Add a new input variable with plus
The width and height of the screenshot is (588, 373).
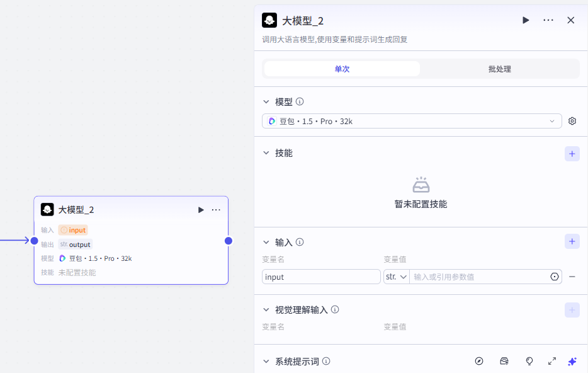click(x=572, y=241)
